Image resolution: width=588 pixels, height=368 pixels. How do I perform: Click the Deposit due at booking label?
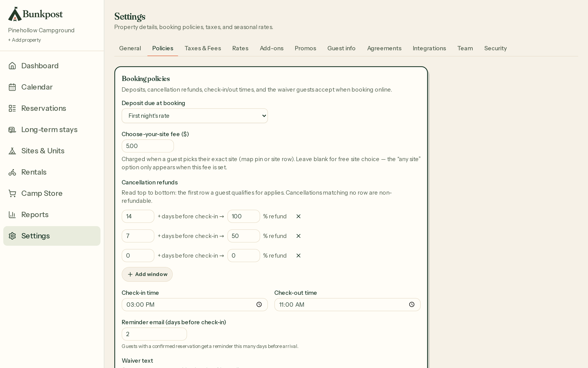coord(153,103)
